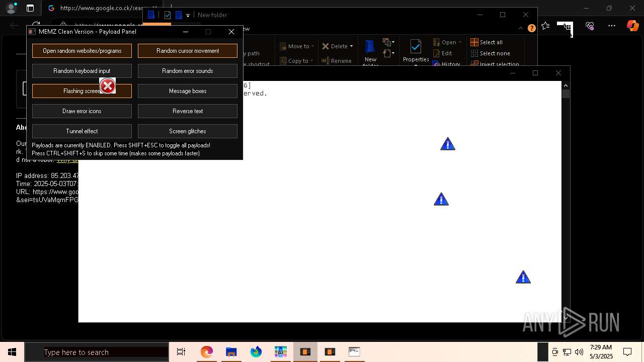Open History in Explorer ribbon

[446, 64]
